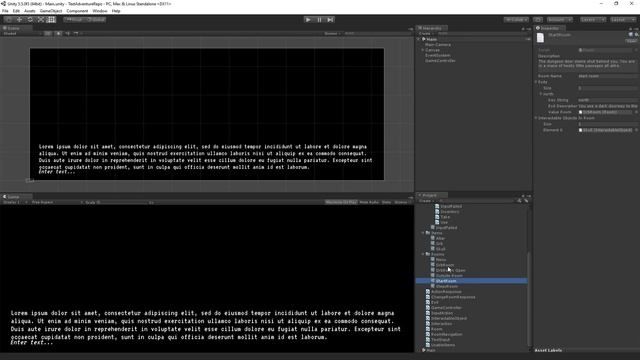Collapse the north exit entry
The image size is (640, 360).
(541, 94)
